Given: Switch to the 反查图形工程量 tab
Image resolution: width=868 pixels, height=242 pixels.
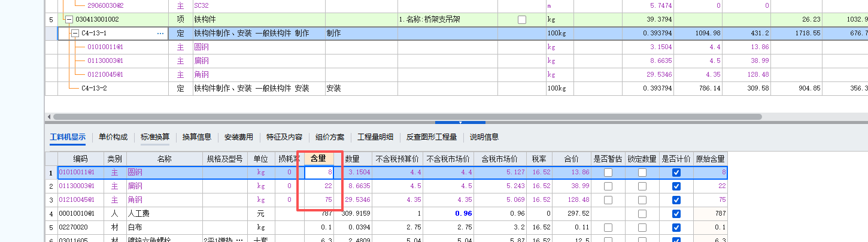Looking at the screenshot, I should [432, 137].
